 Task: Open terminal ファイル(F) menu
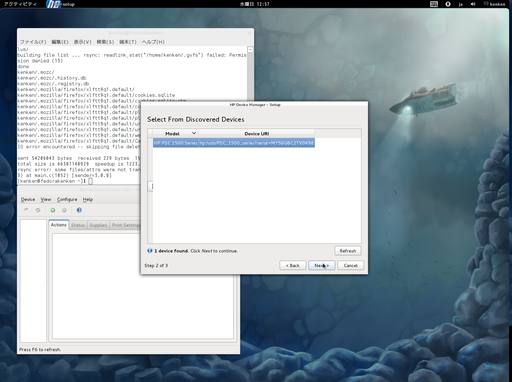(33, 42)
